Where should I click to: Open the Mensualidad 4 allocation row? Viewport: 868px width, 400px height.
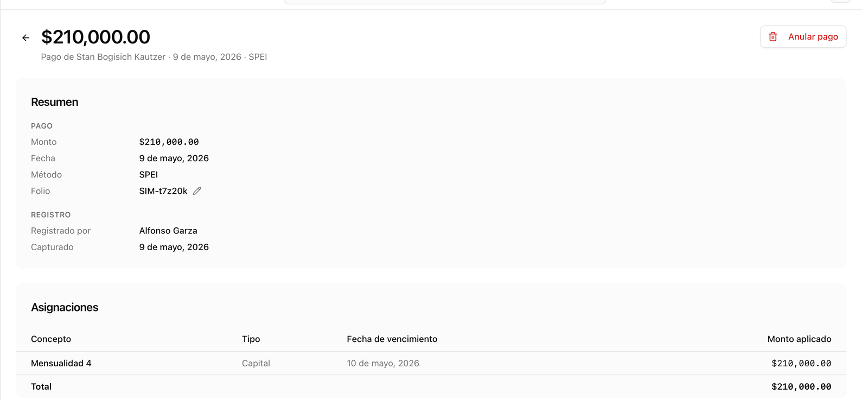[431, 363]
